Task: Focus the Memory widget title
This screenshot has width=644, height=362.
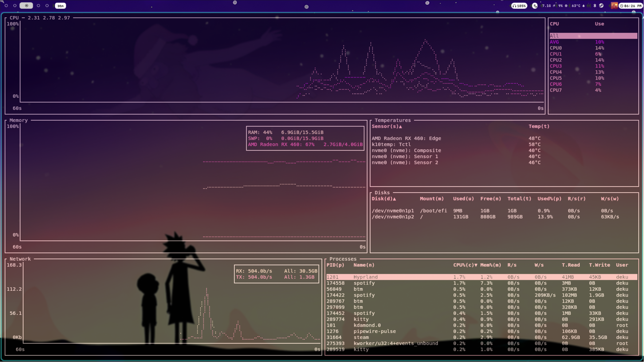Action: [19, 120]
